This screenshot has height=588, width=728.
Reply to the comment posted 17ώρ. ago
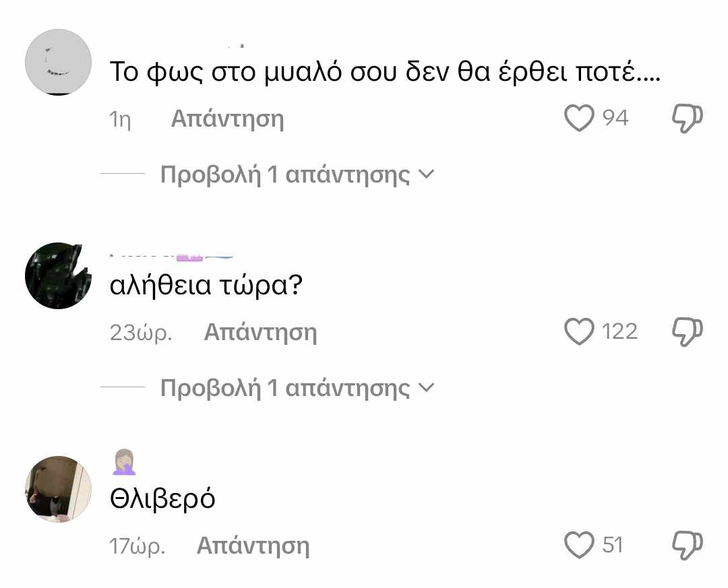point(253,546)
